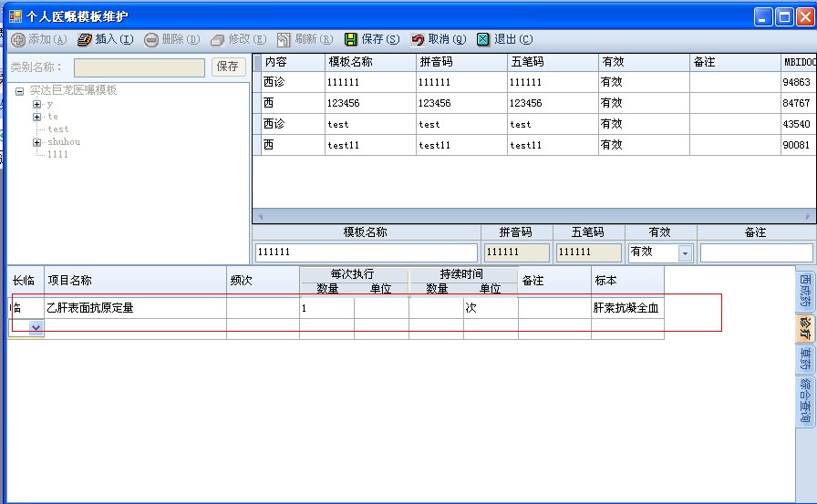Click the Save (保存) floppy disk icon
The image size is (817, 504).
click(x=351, y=39)
